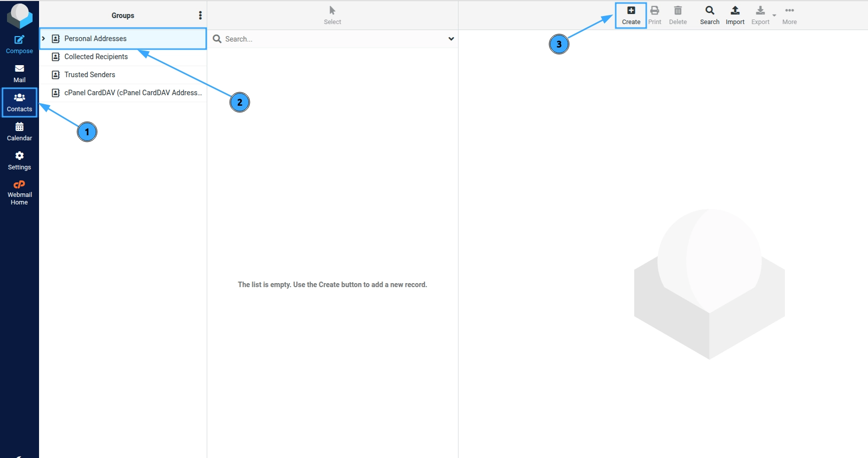Select the Personal Addresses address book

pyautogui.click(x=123, y=39)
